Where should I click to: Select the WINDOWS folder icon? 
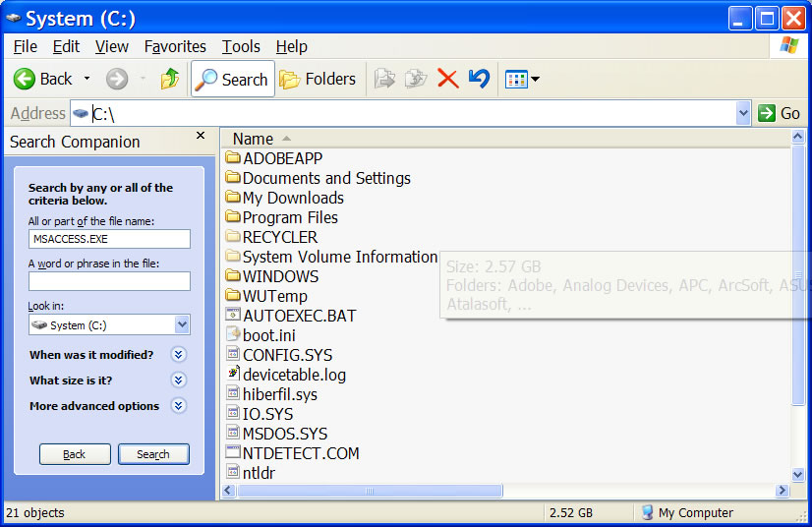[x=234, y=275]
